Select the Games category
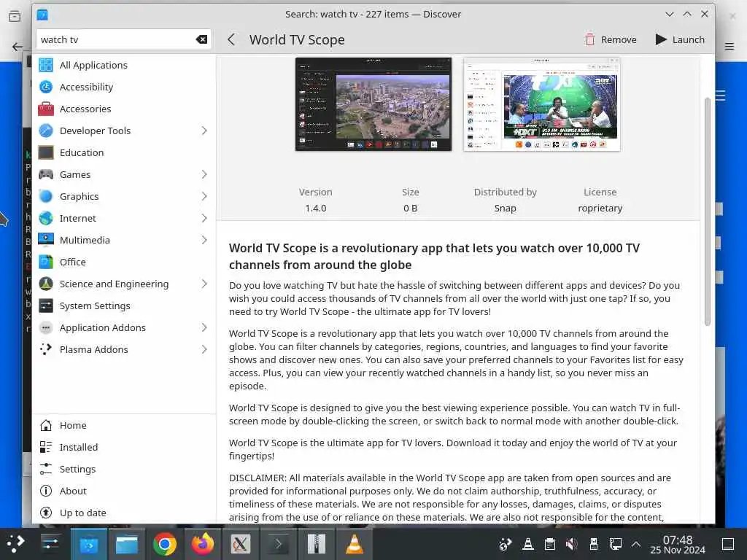The height and width of the screenshot is (560, 747). click(x=123, y=174)
